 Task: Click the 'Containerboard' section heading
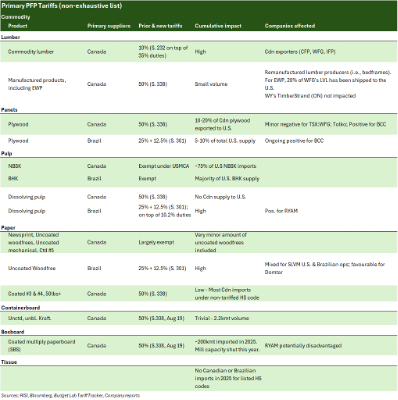pos(20,308)
